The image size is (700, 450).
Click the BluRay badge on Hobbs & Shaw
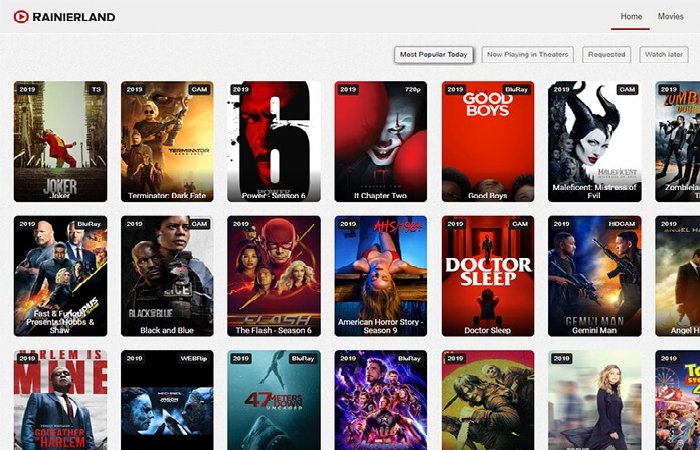[89, 224]
